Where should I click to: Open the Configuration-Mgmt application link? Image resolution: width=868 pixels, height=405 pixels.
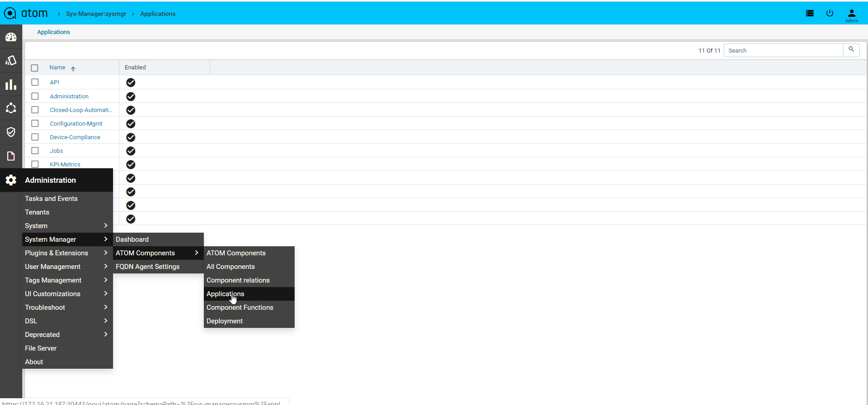pyautogui.click(x=76, y=124)
